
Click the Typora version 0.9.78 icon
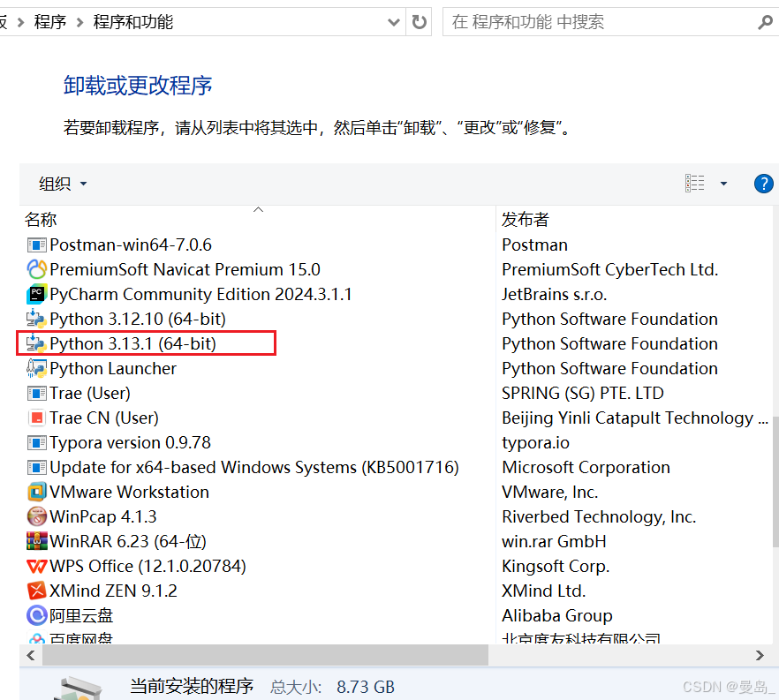(x=36, y=443)
